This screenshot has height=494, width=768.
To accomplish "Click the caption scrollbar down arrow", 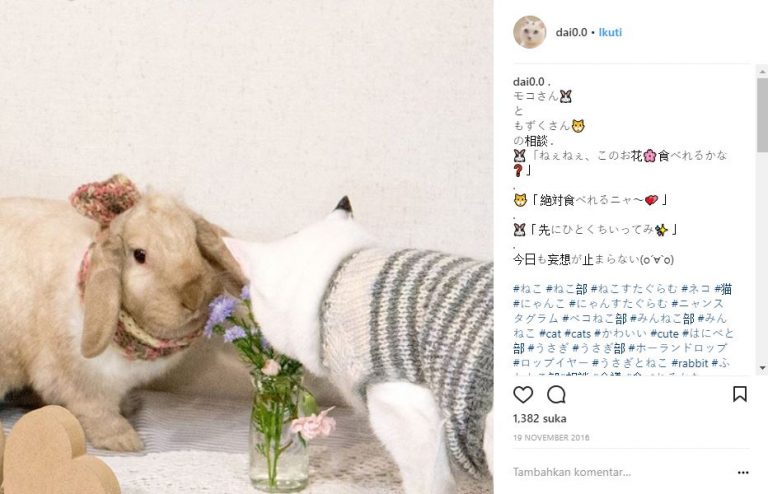I will click(x=762, y=367).
